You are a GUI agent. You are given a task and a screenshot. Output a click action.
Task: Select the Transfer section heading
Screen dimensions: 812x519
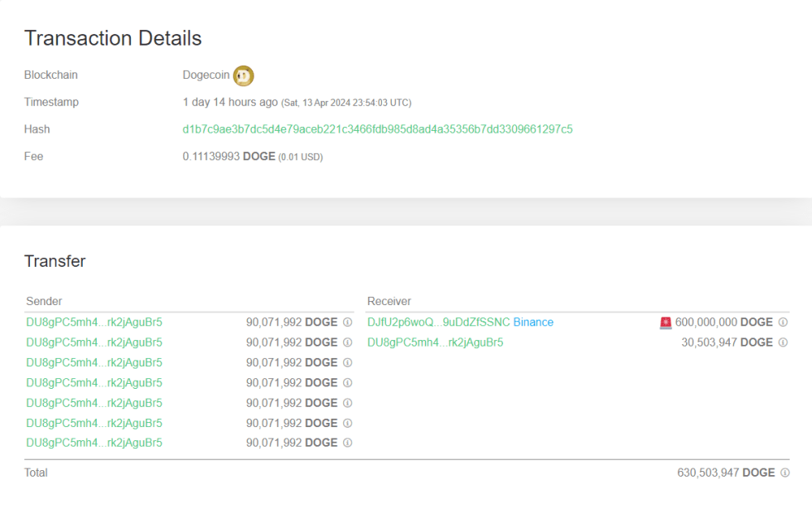pyautogui.click(x=55, y=260)
